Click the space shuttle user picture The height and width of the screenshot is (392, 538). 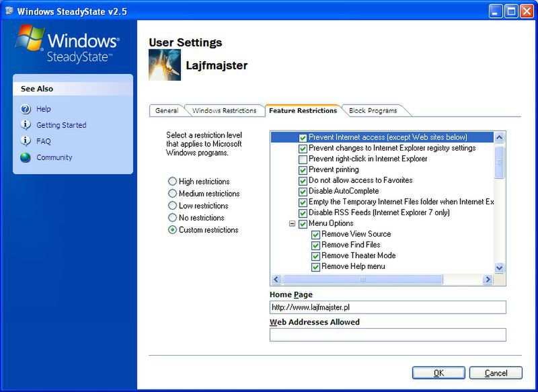[x=165, y=65]
